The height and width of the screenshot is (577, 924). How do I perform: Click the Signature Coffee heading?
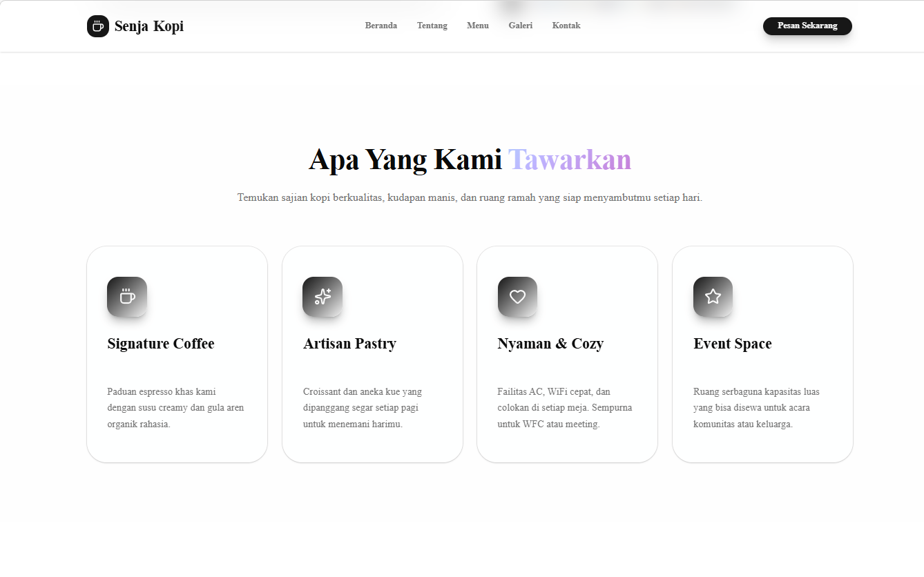click(x=160, y=343)
